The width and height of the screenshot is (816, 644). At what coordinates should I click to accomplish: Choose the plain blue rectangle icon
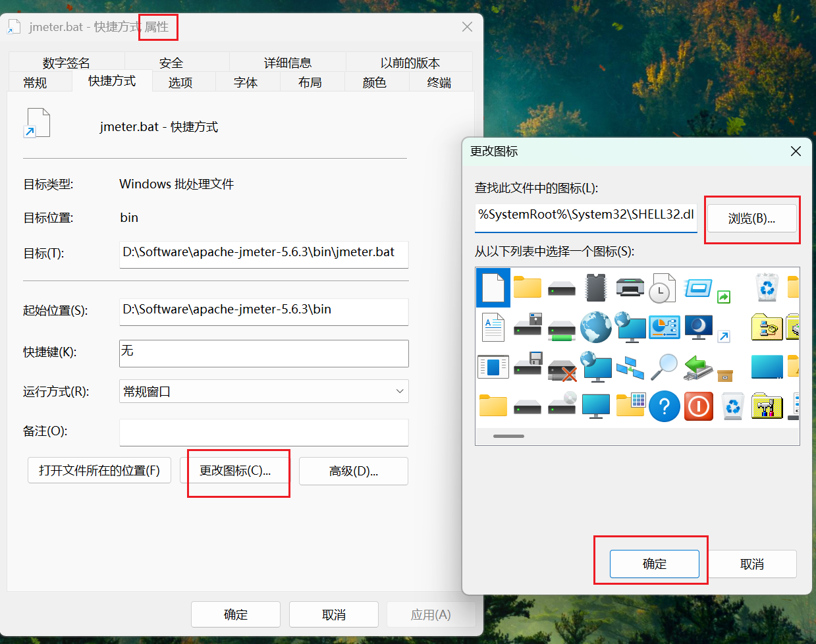click(x=767, y=367)
